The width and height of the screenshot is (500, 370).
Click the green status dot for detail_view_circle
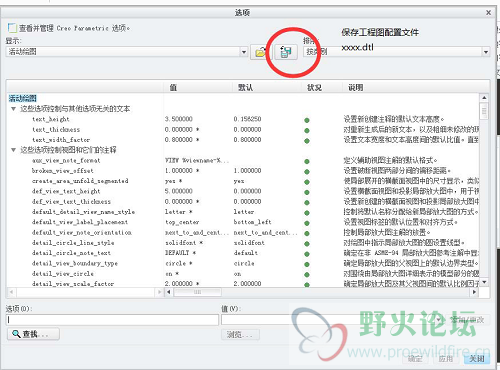click(307, 275)
